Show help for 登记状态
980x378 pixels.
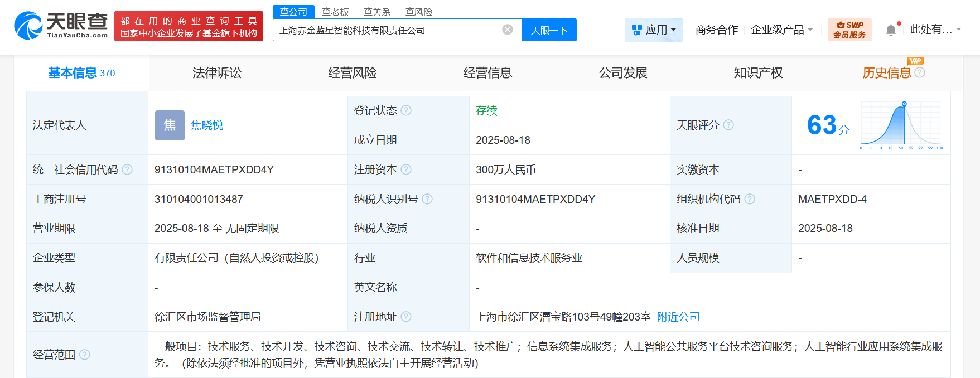point(406,110)
